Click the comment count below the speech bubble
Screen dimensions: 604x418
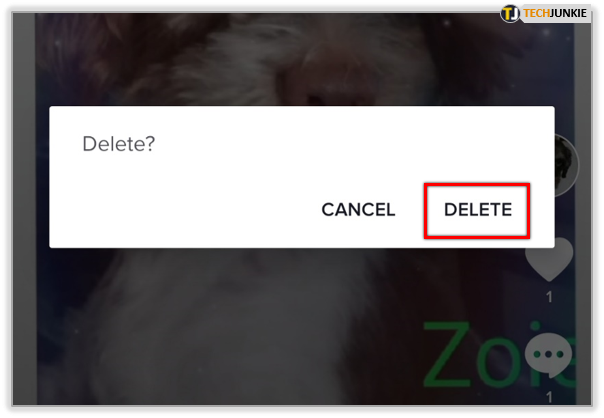click(x=550, y=397)
